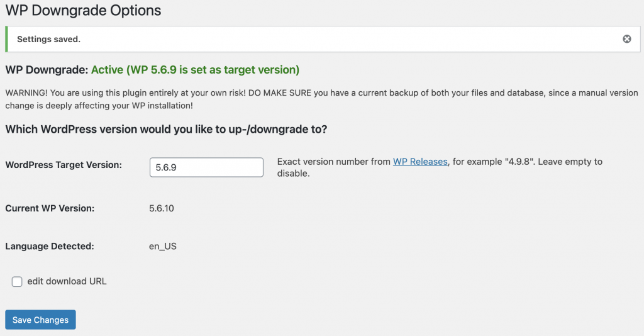Screen dimensions: 644x336
Task: Click the detected language value en_US
Action: (x=163, y=246)
